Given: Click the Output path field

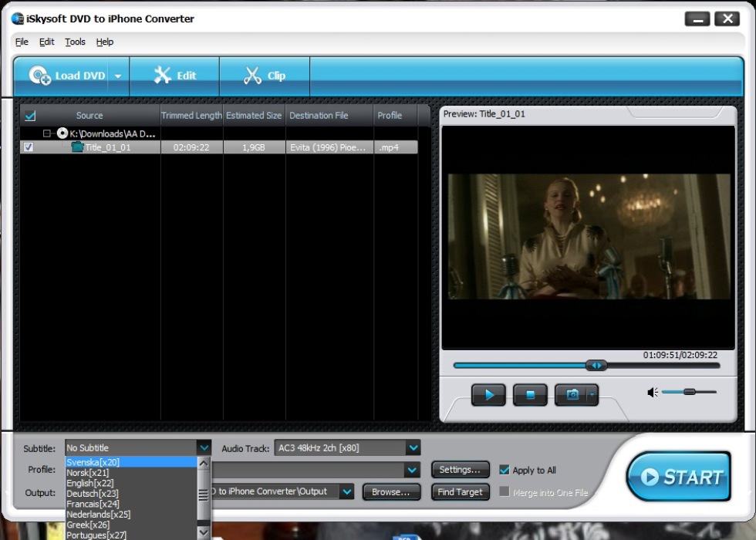Looking at the screenshot, I should 275,492.
